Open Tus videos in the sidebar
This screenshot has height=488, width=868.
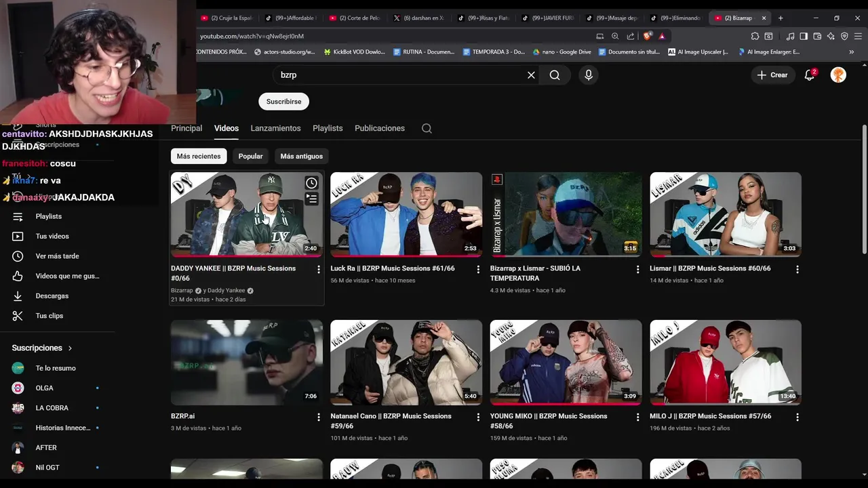[52, 237]
